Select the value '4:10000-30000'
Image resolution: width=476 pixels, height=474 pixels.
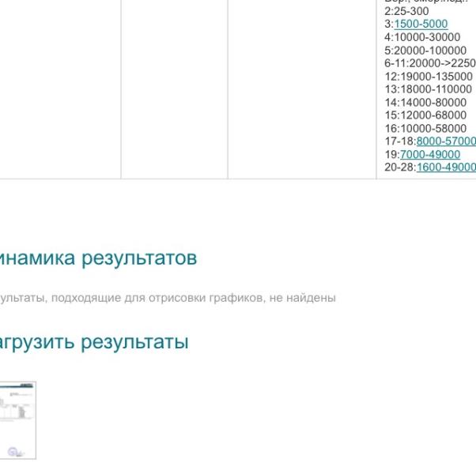pos(422,37)
